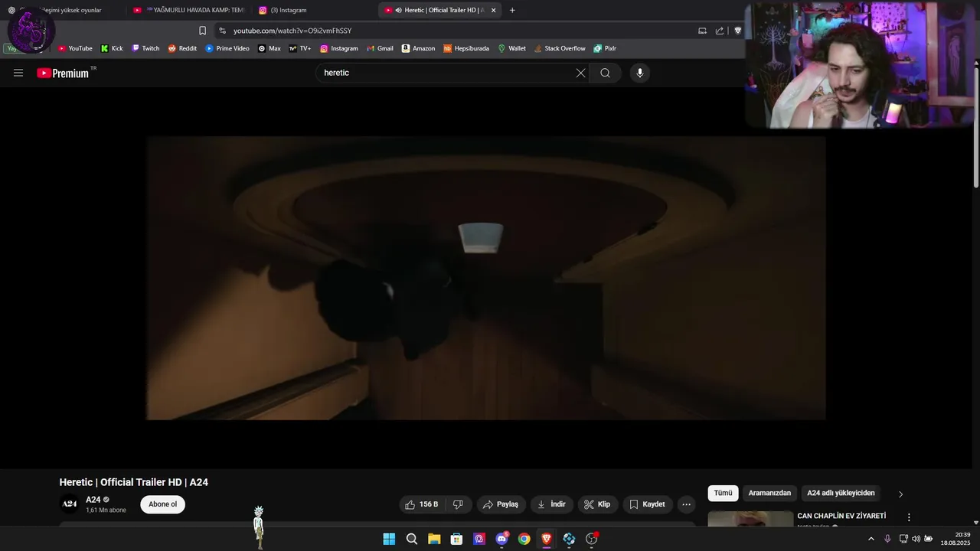
Task: Open Prime Video bookmark
Action: [227, 48]
